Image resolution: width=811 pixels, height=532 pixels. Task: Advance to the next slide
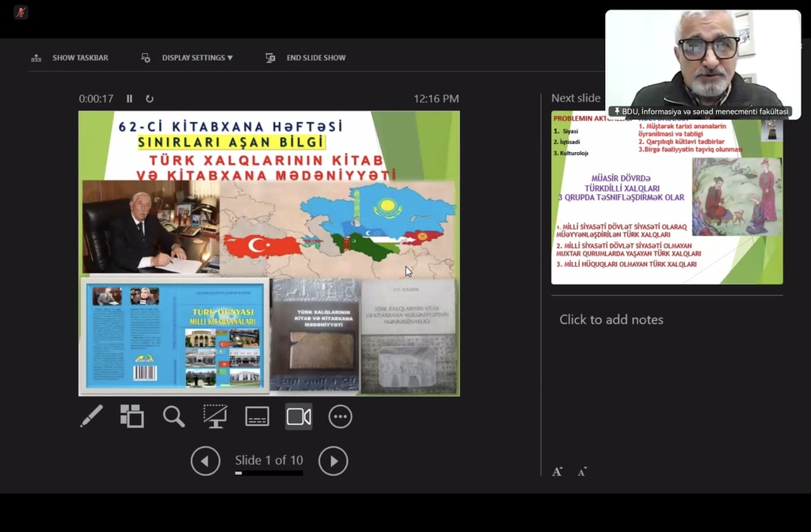[x=333, y=461]
